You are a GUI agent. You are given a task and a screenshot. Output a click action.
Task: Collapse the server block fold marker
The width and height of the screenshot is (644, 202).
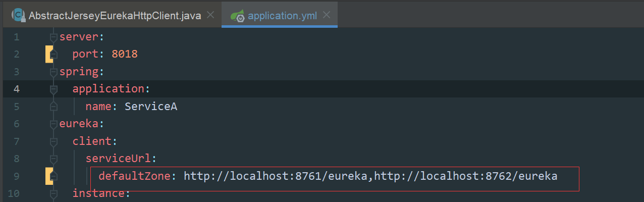[x=53, y=37]
